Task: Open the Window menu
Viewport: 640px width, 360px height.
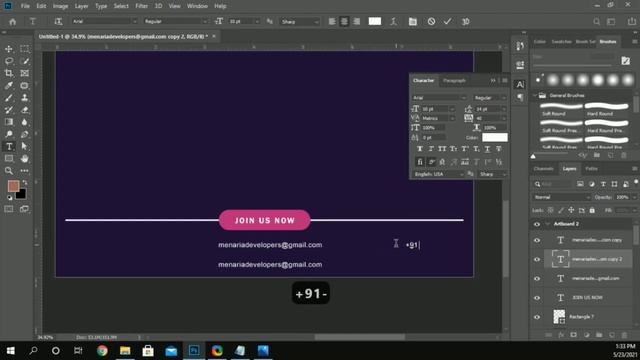Action: click(197, 6)
